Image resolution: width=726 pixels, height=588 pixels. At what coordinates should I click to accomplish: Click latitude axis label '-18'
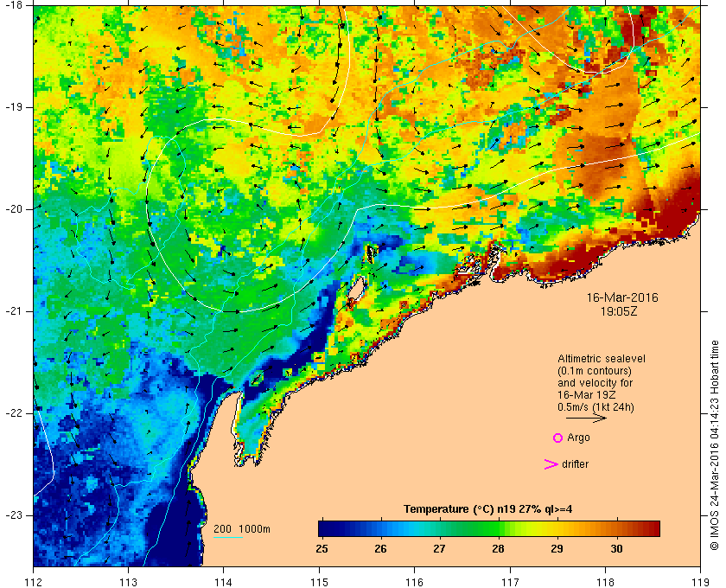point(13,5)
